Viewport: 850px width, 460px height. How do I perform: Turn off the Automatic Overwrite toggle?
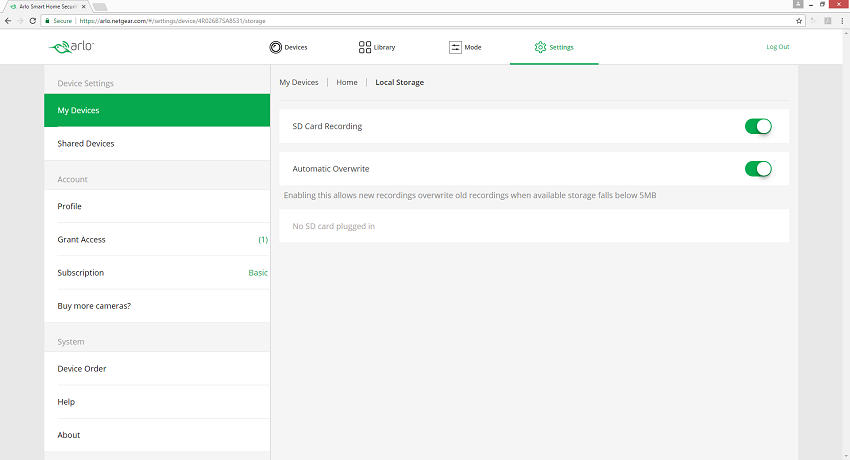(x=758, y=169)
